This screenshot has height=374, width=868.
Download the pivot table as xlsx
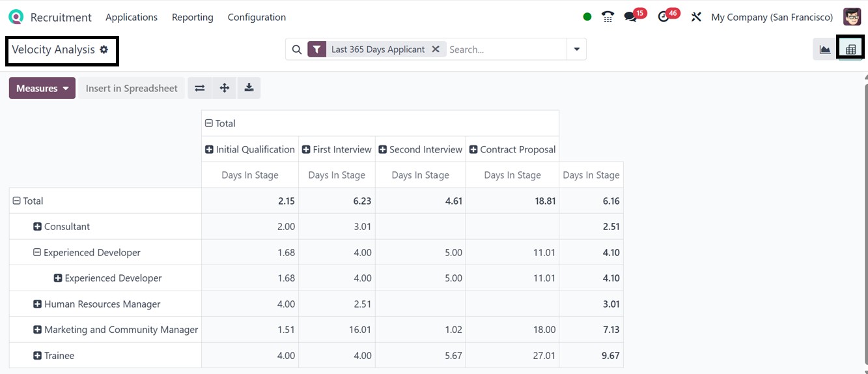249,88
